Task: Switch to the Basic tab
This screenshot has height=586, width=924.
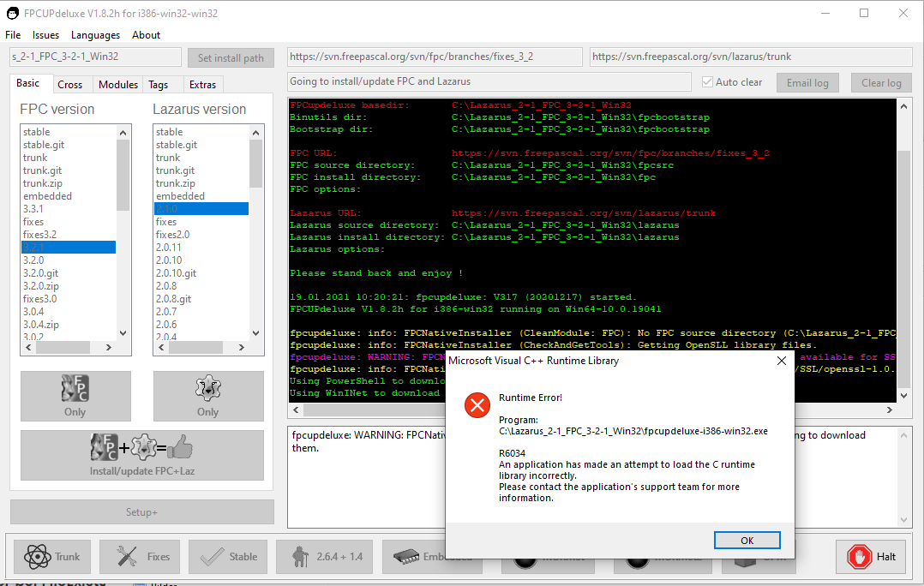Action: point(28,84)
